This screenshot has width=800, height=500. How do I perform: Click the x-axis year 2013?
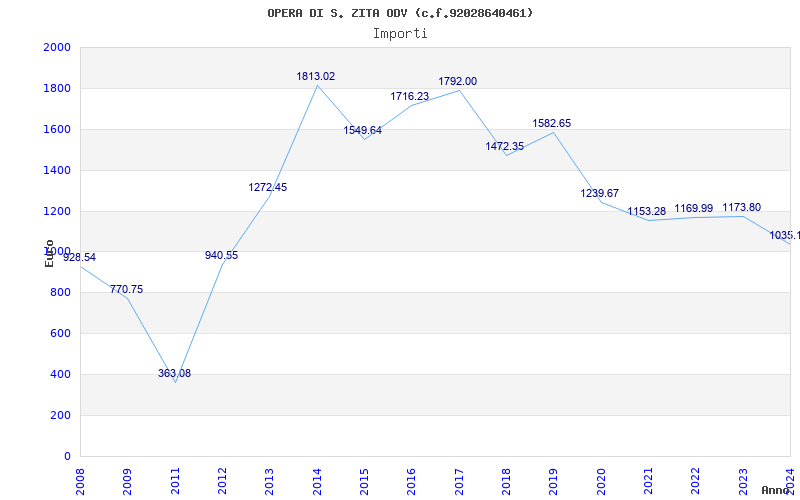point(269,482)
